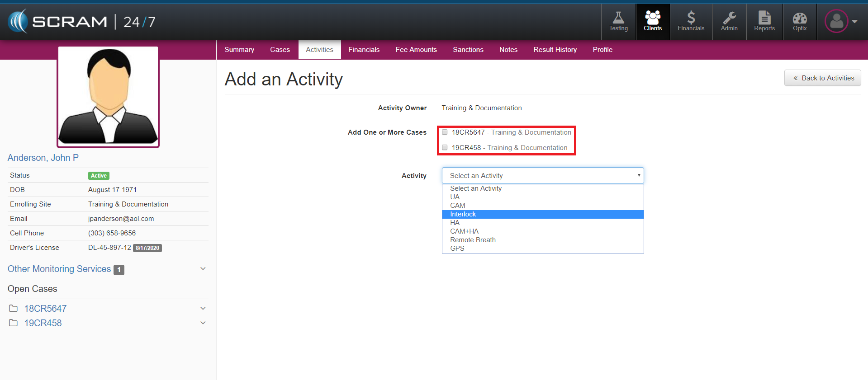The height and width of the screenshot is (380, 868).
Task: Open the Admin wrench icon
Action: [x=729, y=22]
